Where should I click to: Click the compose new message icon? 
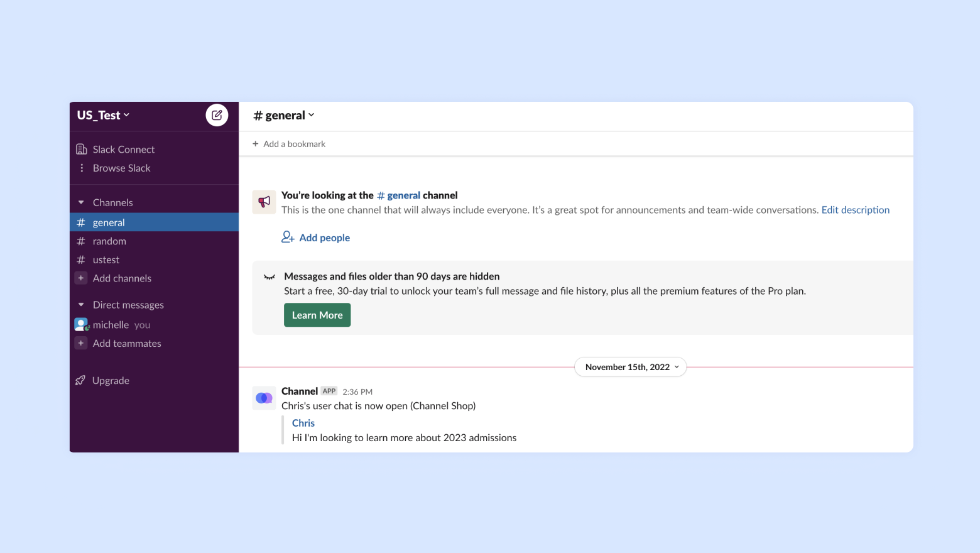coord(217,115)
